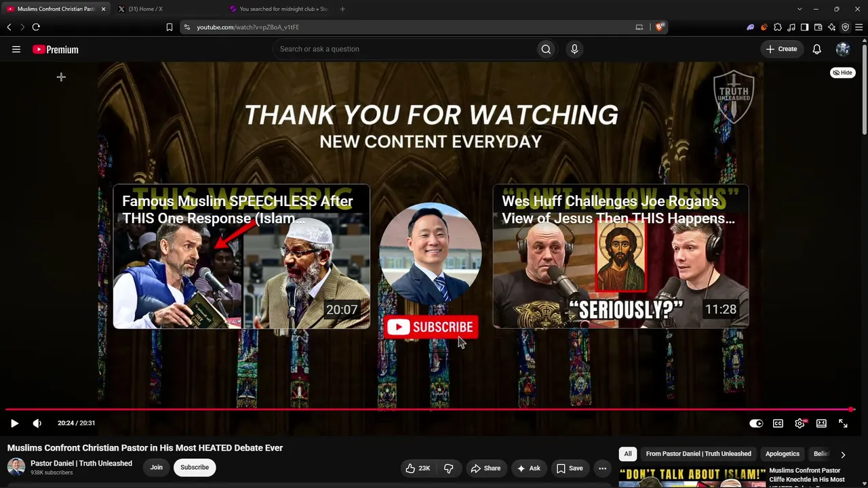The image size is (868, 488).
Task: Go back in browser history
Action: (9, 27)
